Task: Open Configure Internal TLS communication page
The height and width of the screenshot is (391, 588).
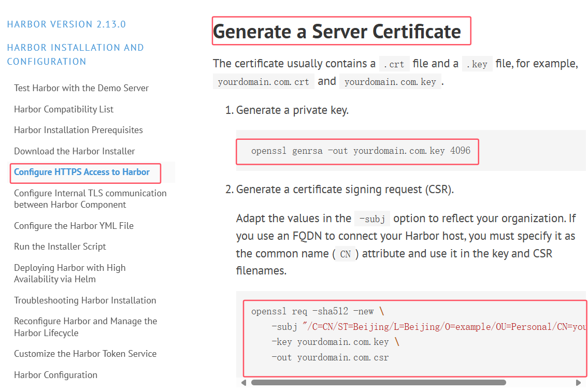Action: point(90,199)
